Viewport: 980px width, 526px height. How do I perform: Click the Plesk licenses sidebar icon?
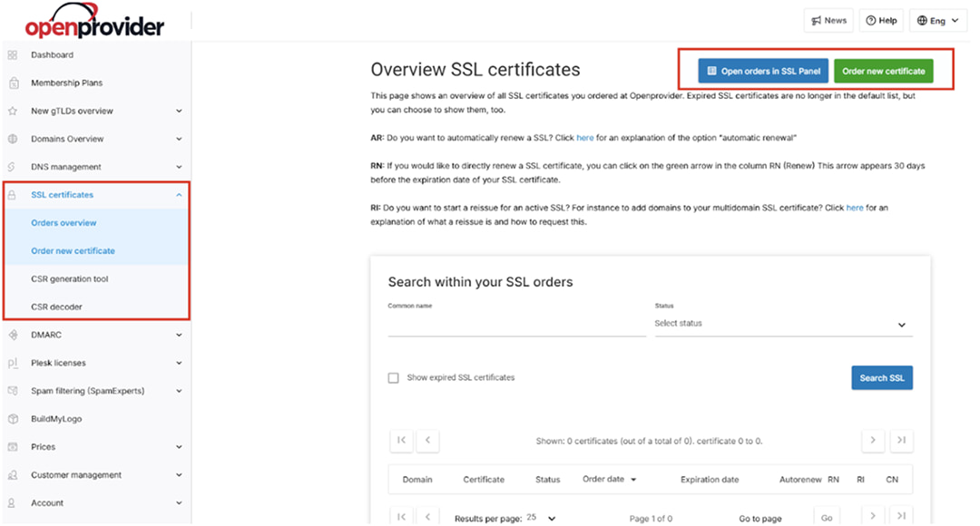(x=13, y=363)
